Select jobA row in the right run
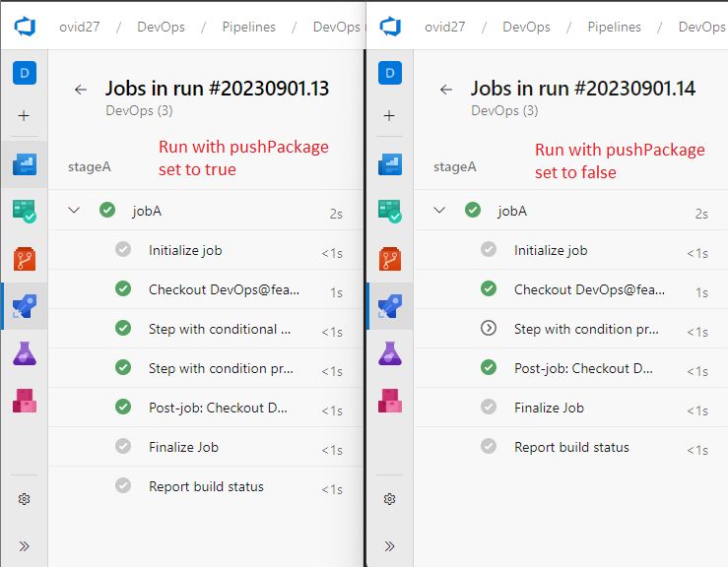Viewport: 728px width, 567px height. [571, 211]
